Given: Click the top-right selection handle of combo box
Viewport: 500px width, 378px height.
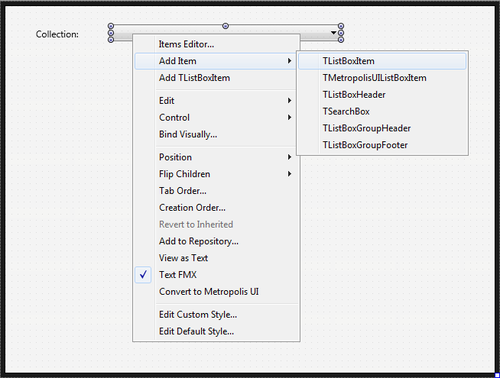Looking at the screenshot, I should click(341, 26).
